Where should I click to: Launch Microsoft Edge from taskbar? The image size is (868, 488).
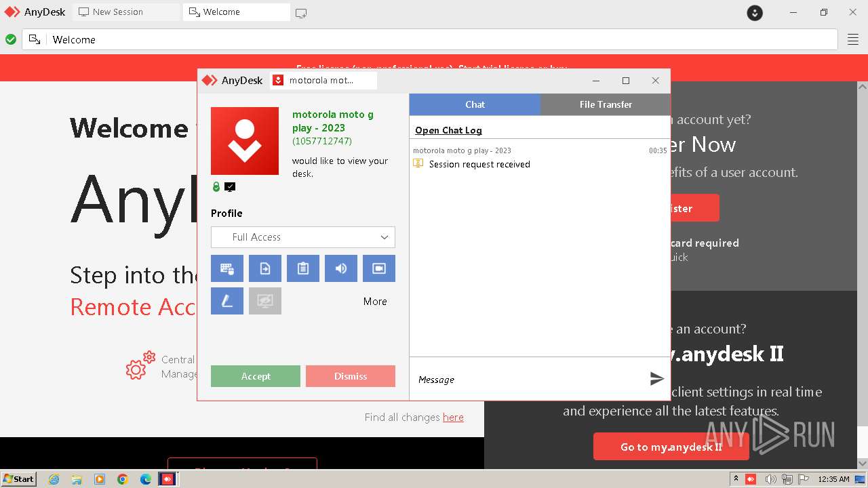pyautogui.click(x=146, y=479)
